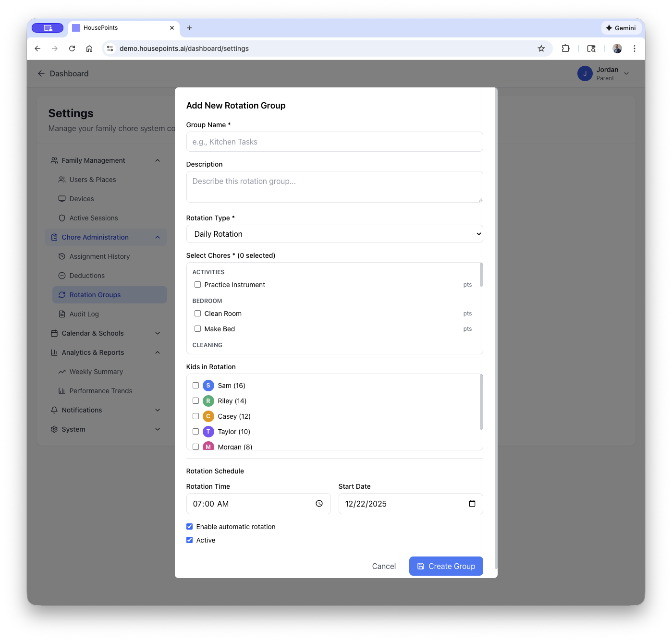Open browser extensions puzzle icon

pyautogui.click(x=565, y=48)
